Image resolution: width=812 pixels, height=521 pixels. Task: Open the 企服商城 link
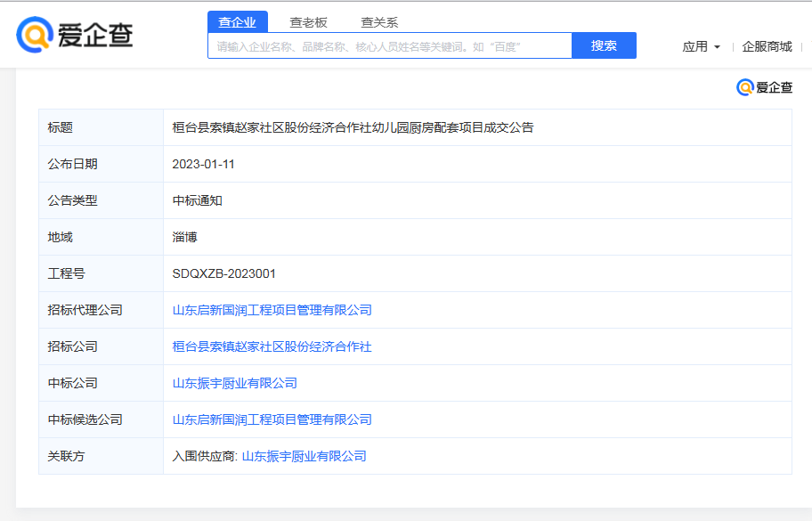point(767,46)
